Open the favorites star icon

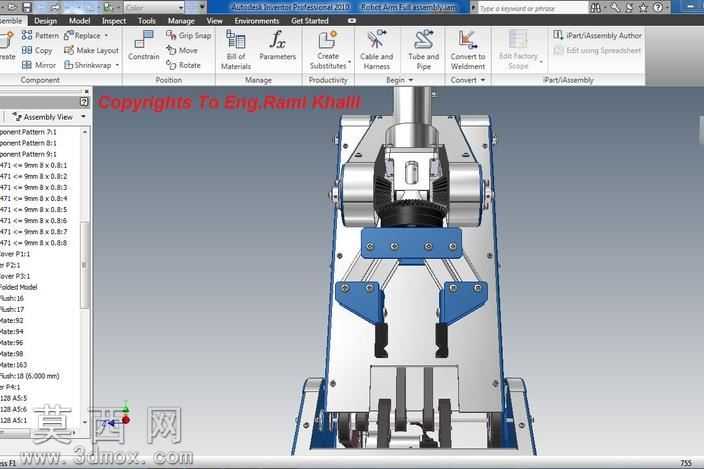pyautogui.click(x=643, y=8)
